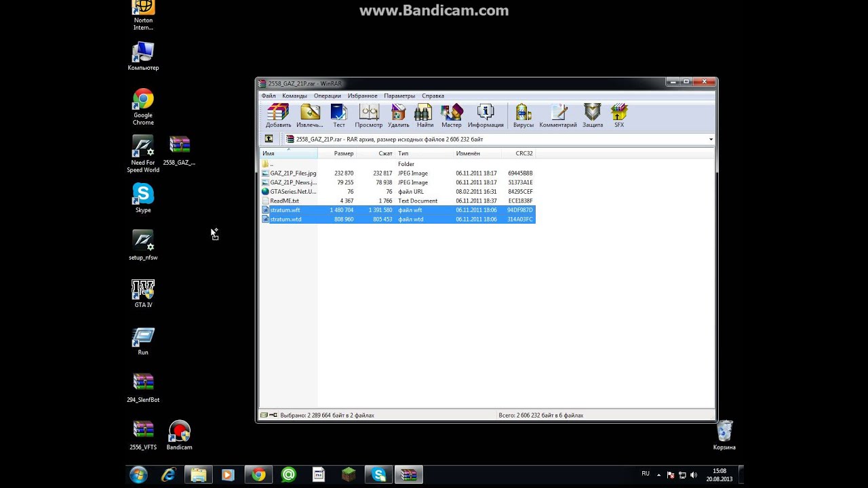Click the RU language indicator
Image resolution: width=868 pixels, height=488 pixels.
pos(646,474)
